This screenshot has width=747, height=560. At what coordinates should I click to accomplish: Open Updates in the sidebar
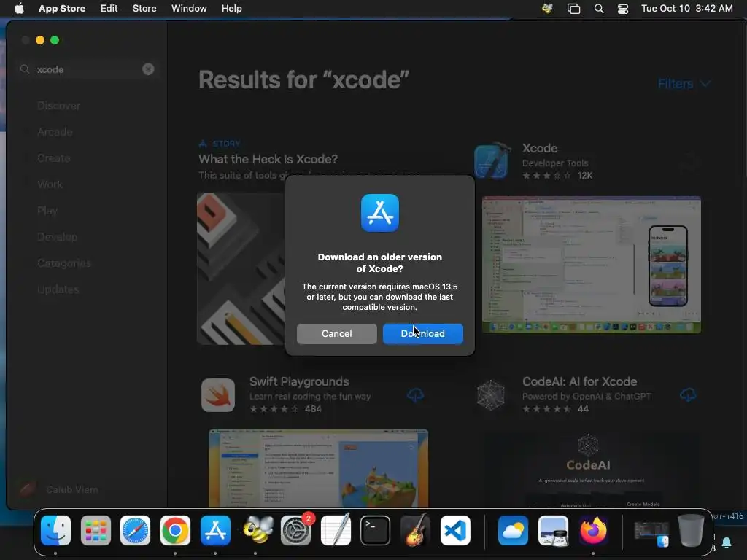tap(58, 289)
